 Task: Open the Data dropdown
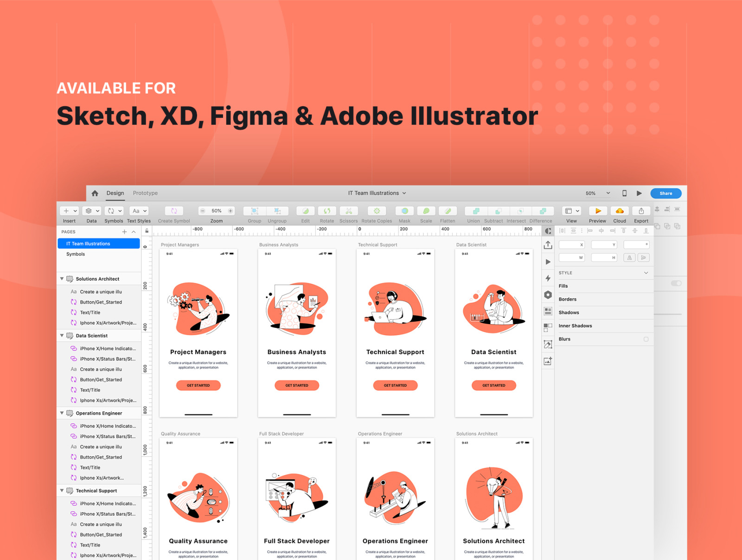click(92, 211)
